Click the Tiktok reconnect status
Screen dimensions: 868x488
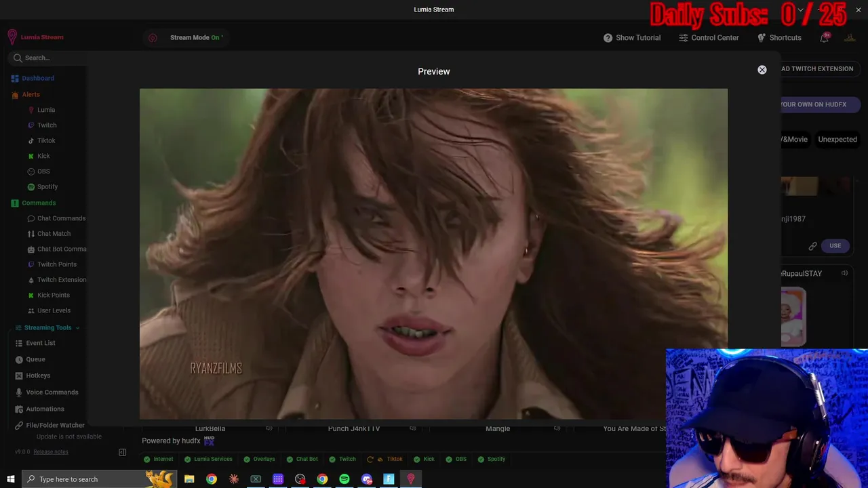click(x=384, y=459)
